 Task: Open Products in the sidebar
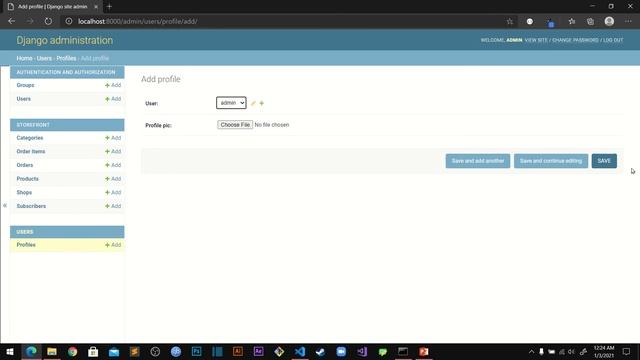(27, 179)
